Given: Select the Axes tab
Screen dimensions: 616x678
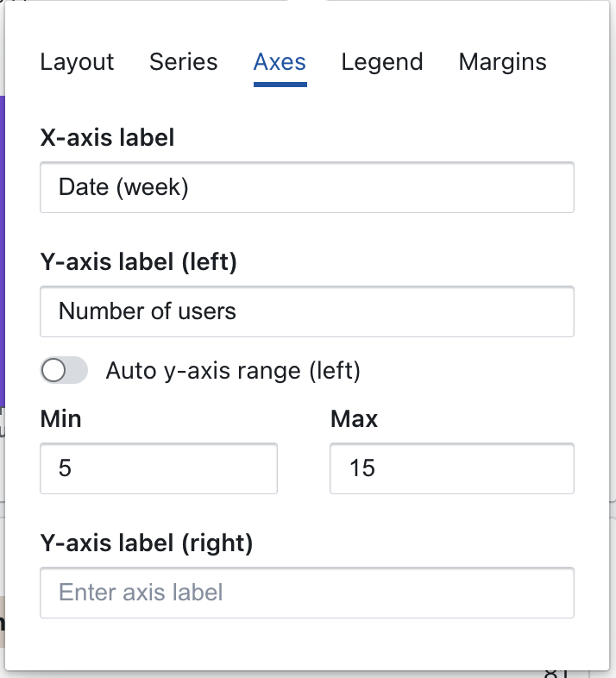Looking at the screenshot, I should [x=280, y=62].
